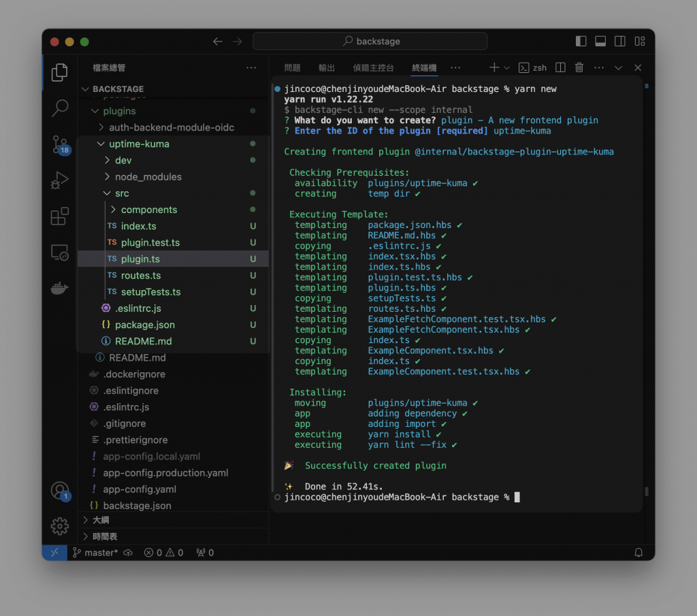
Task: Open app-config.yaml file
Action: point(174,489)
